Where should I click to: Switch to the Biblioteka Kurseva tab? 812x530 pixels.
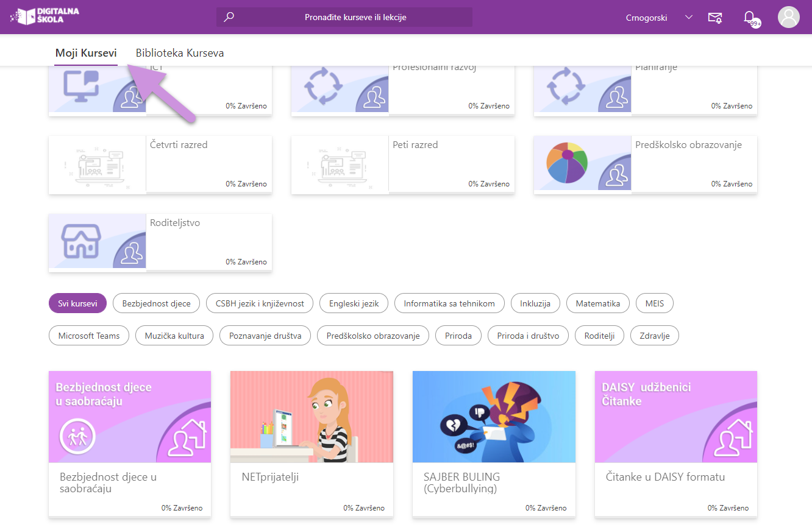coord(180,53)
